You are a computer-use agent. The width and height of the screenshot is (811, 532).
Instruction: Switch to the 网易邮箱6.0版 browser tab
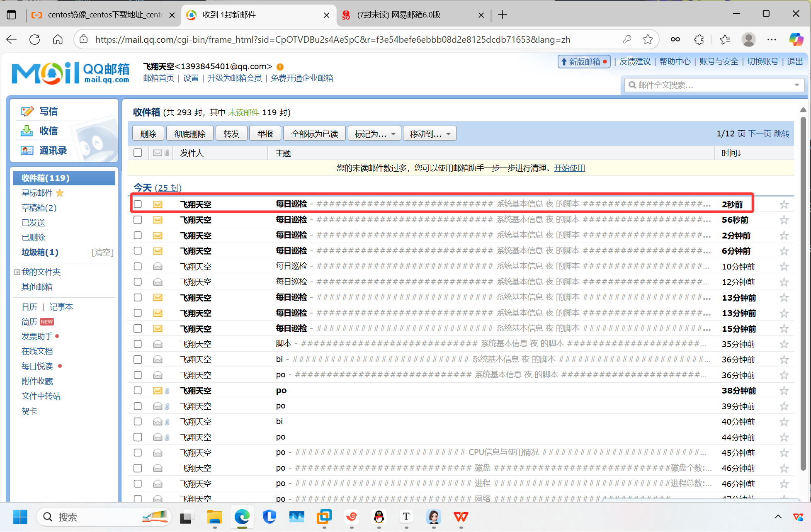tap(398, 15)
